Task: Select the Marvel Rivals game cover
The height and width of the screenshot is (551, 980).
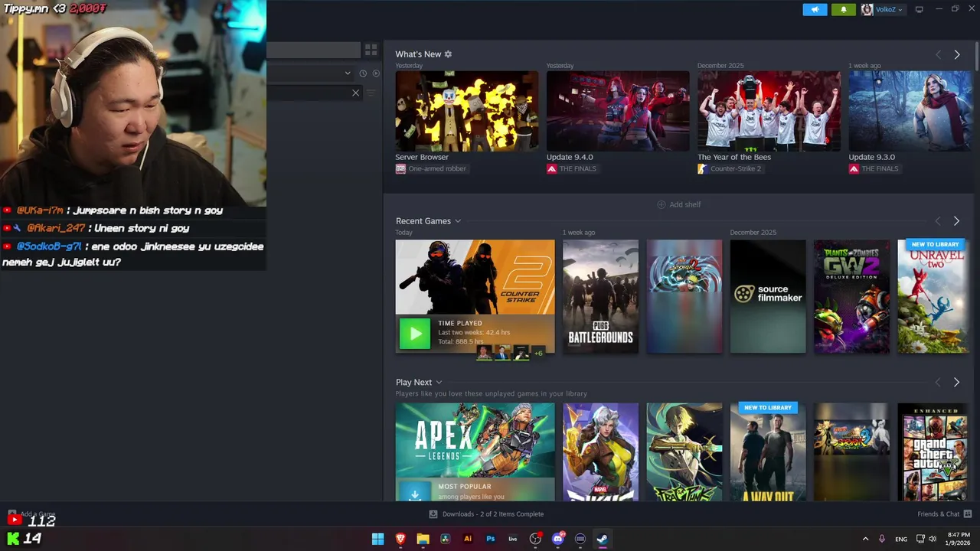Action: pos(600,452)
